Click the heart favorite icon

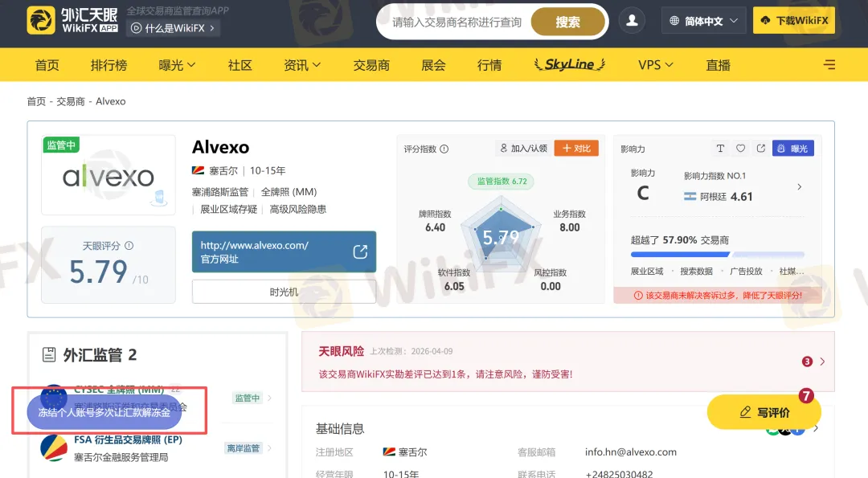point(741,149)
